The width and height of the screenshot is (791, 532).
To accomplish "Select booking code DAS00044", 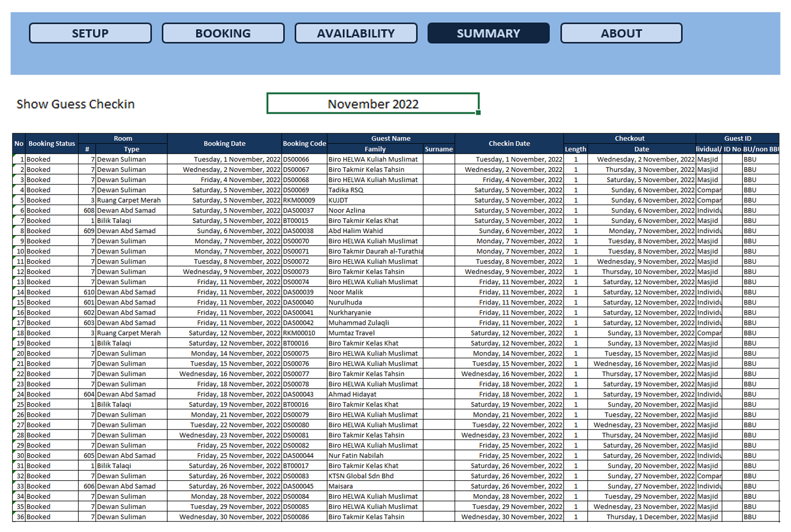I will [304, 455].
